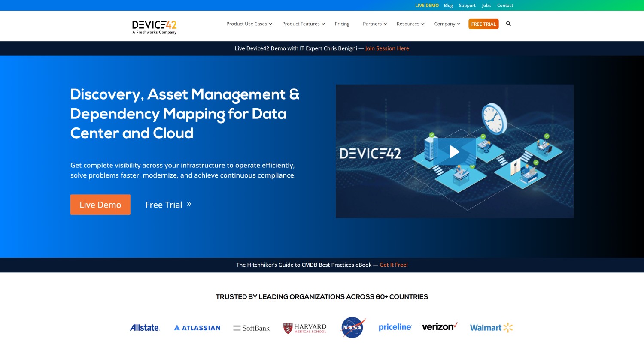Click the FREE TRIAL button in the header

point(483,24)
